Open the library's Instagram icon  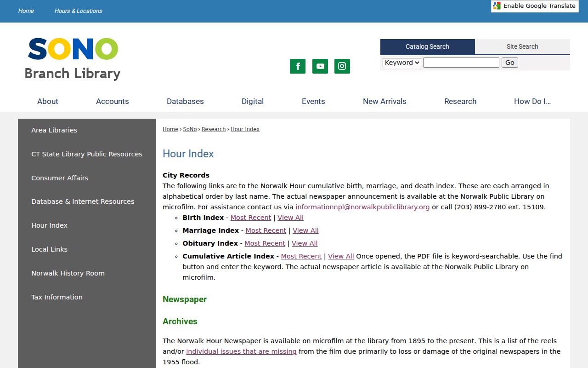click(x=342, y=66)
